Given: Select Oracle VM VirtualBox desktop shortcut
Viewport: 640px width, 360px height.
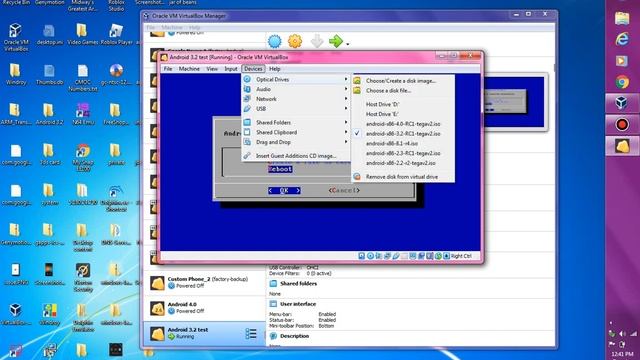Looking at the screenshot, I should pos(16,37).
